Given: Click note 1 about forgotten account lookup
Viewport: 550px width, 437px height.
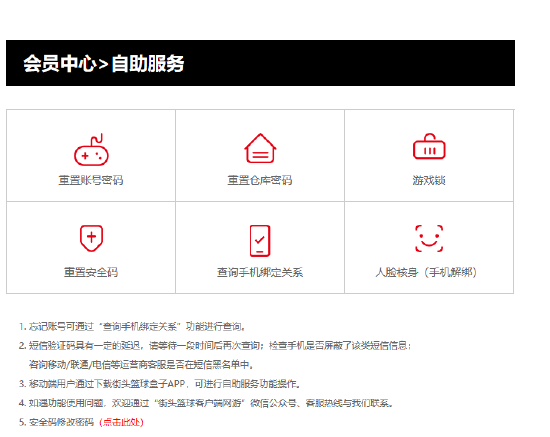Looking at the screenshot, I should tap(132, 327).
